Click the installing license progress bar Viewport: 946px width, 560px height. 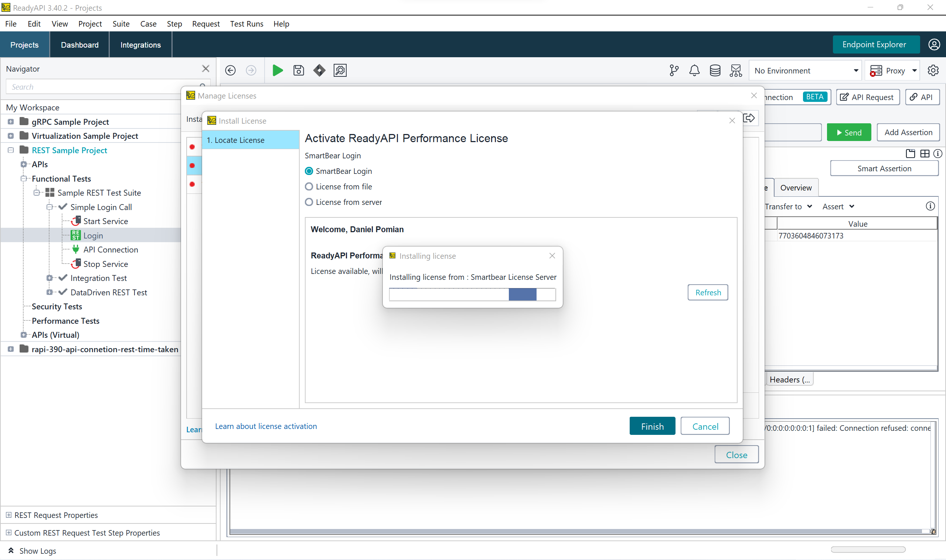(x=472, y=294)
